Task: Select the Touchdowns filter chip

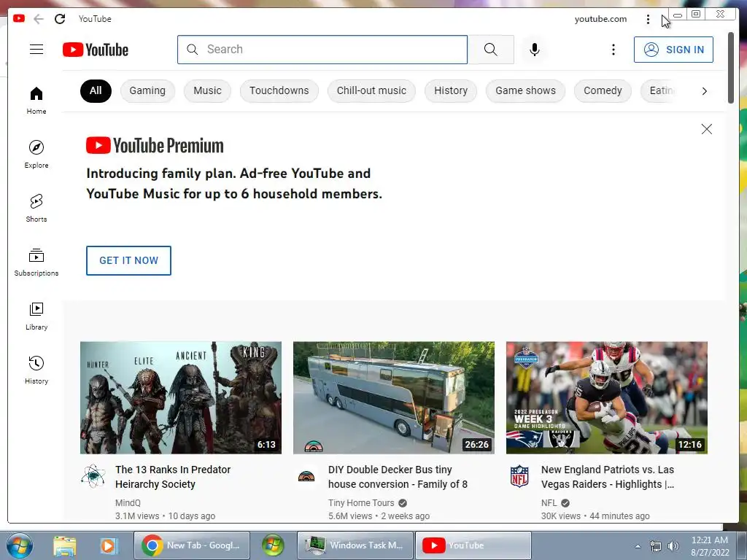Action: click(x=279, y=90)
